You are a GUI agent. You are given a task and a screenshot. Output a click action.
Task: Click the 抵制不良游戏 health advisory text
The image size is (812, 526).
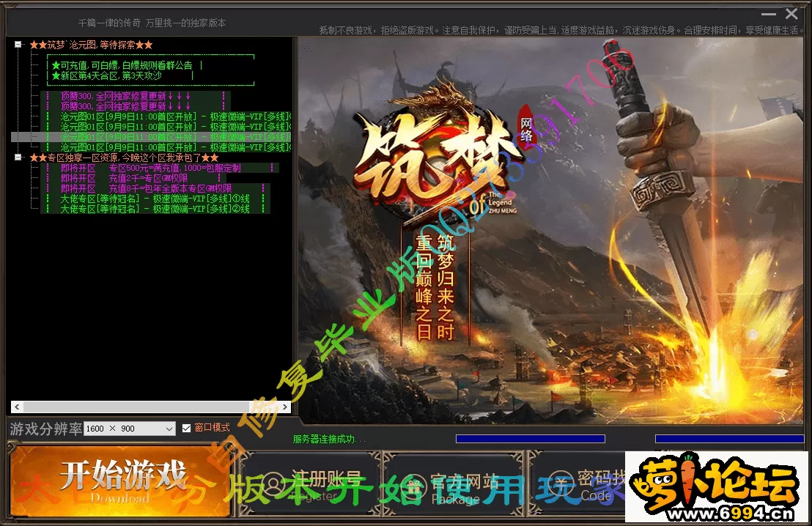pyautogui.click(x=561, y=30)
